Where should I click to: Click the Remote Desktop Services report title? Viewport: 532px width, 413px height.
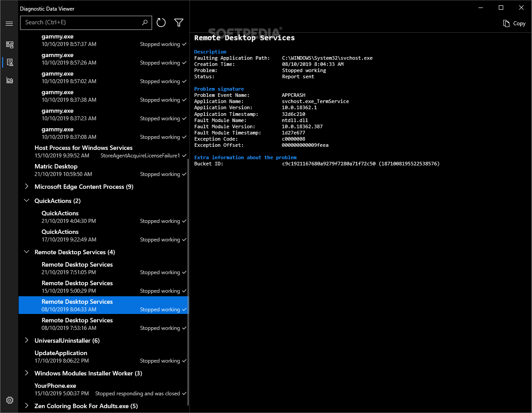[244, 38]
